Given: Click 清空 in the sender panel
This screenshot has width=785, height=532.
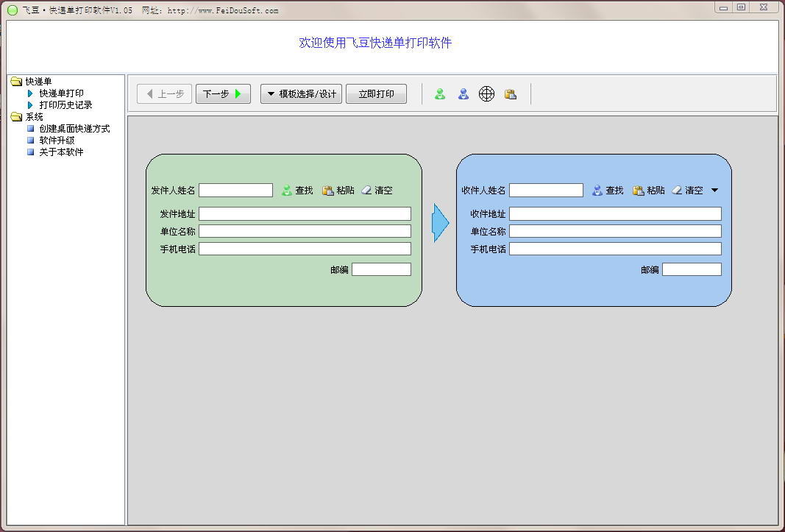Looking at the screenshot, I should coord(377,191).
